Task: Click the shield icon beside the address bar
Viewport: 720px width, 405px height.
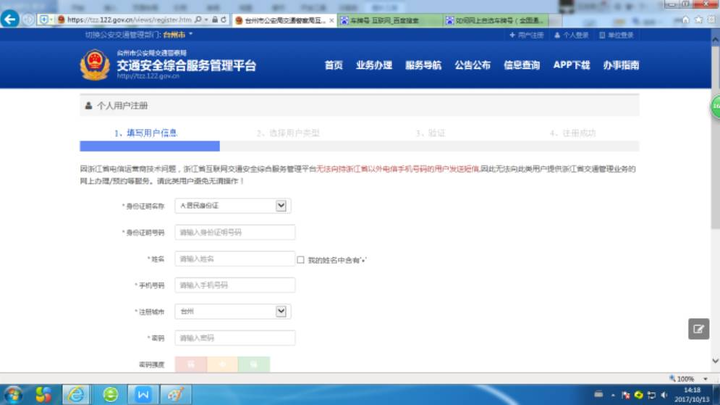Action: (x=44, y=20)
